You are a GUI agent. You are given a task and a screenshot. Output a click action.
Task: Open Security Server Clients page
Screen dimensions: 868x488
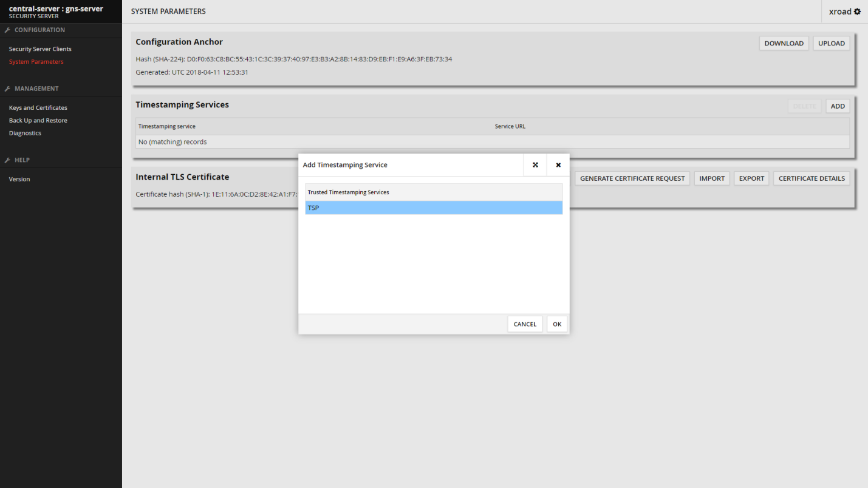point(40,49)
